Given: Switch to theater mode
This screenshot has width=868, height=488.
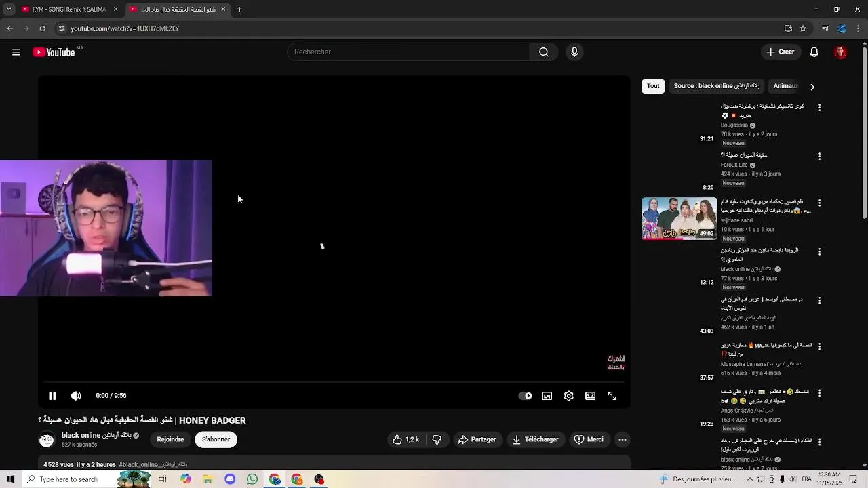Looking at the screenshot, I should [591, 396].
